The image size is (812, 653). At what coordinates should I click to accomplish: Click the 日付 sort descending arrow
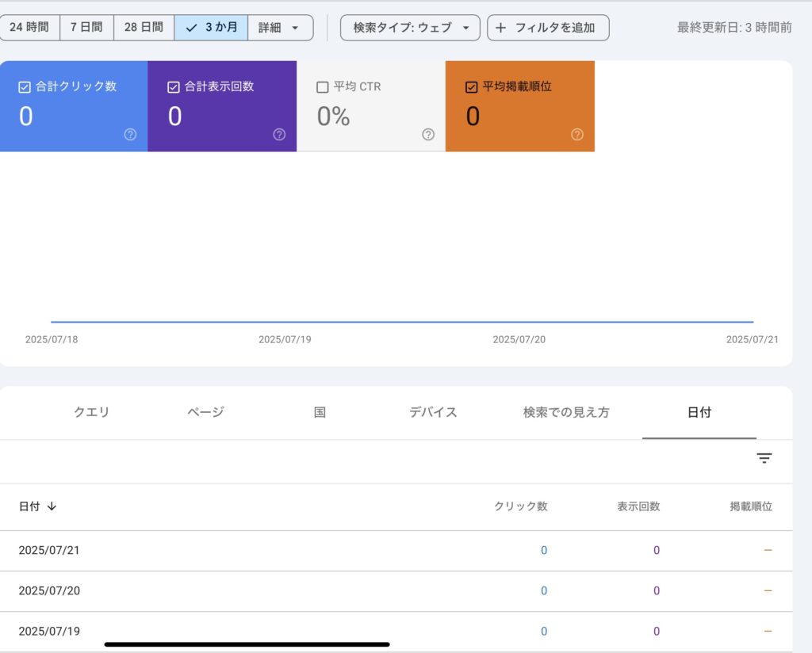[52, 506]
